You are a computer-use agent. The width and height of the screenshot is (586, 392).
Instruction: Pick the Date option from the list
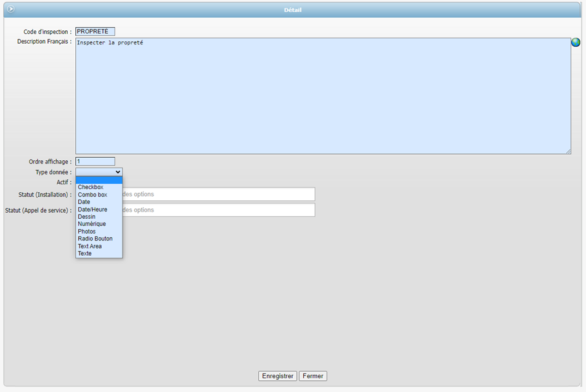tap(84, 202)
